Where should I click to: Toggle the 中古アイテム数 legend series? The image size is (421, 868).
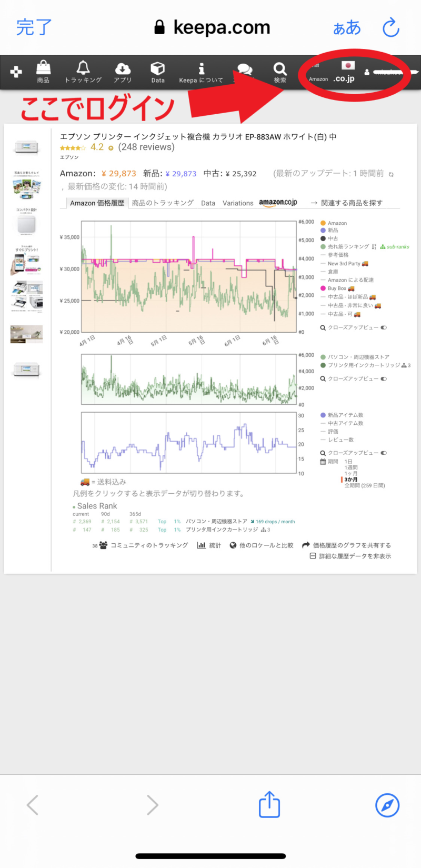pos(342,423)
